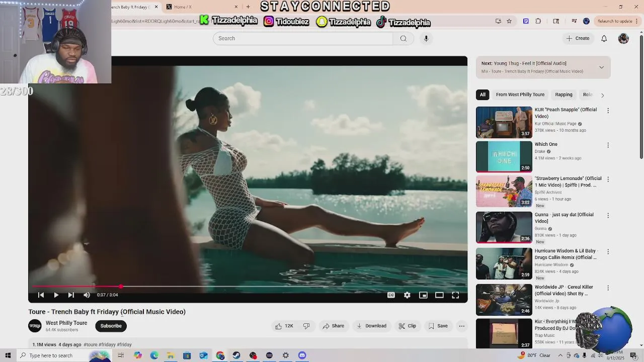644x362 pixels.
Task: Open options for Worldwide JP Cereal Killer
Action: tap(608, 288)
